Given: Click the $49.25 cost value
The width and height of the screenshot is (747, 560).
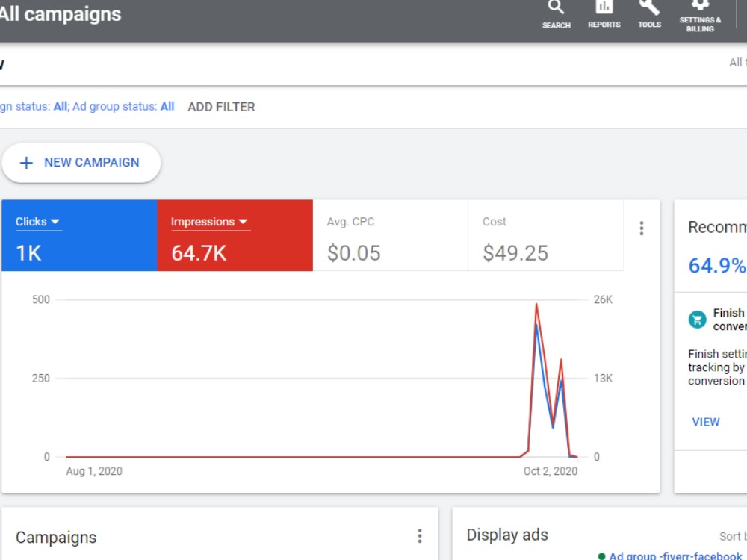Looking at the screenshot, I should (515, 253).
